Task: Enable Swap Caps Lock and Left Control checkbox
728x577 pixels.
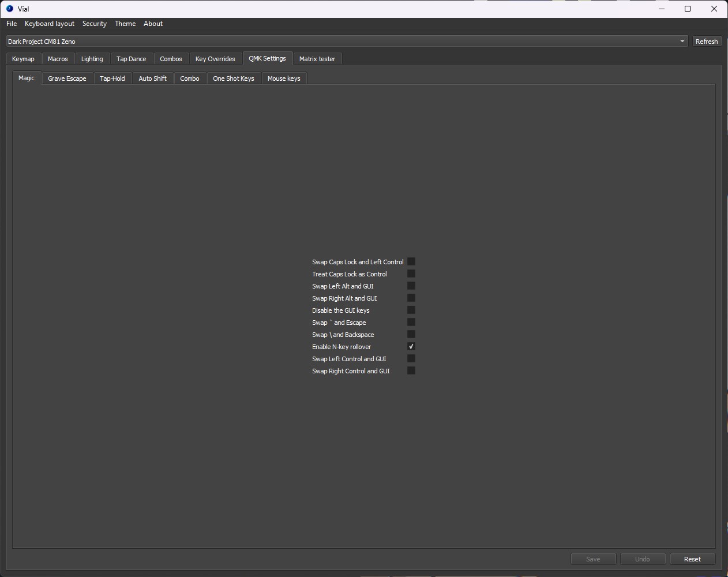Action: (x=411, y=262)
